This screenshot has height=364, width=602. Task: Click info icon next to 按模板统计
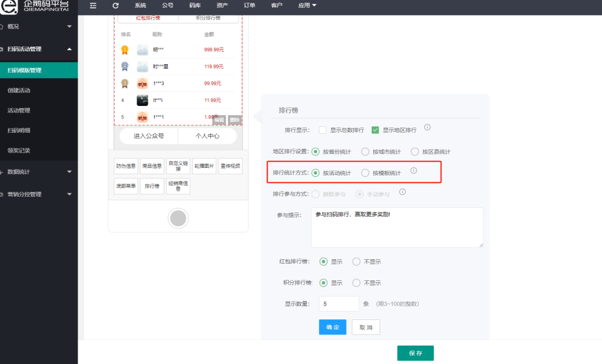414,171
